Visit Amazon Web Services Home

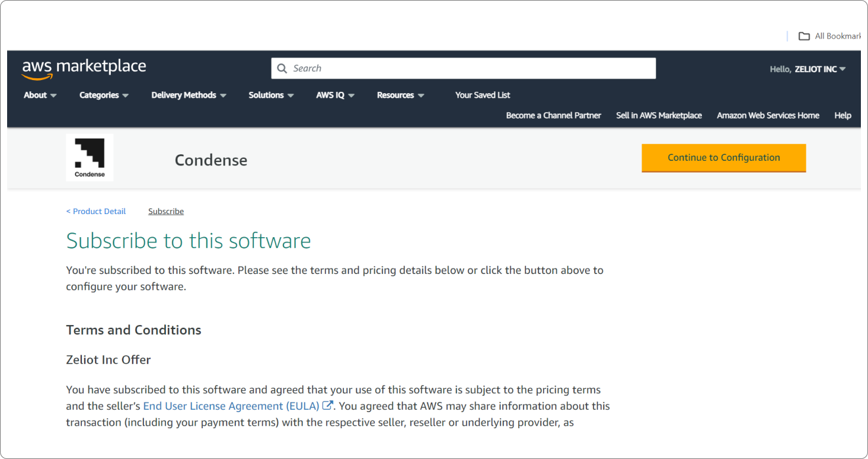click(768, 116)
